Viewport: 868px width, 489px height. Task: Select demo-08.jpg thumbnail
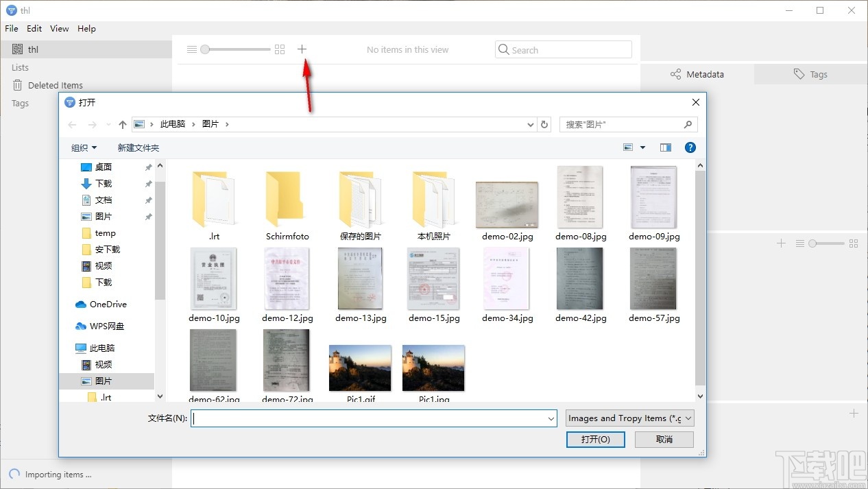click(x=580, y=197)
